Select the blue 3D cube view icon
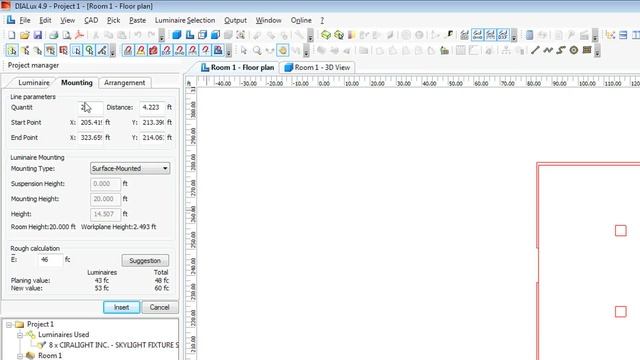 coord(177,35)
